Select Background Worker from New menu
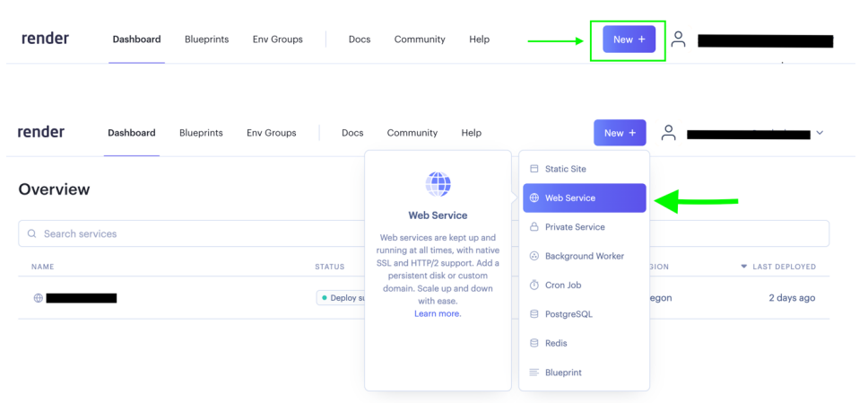The height and width of the screenshot is (404, 868). [x=584, y=256]
